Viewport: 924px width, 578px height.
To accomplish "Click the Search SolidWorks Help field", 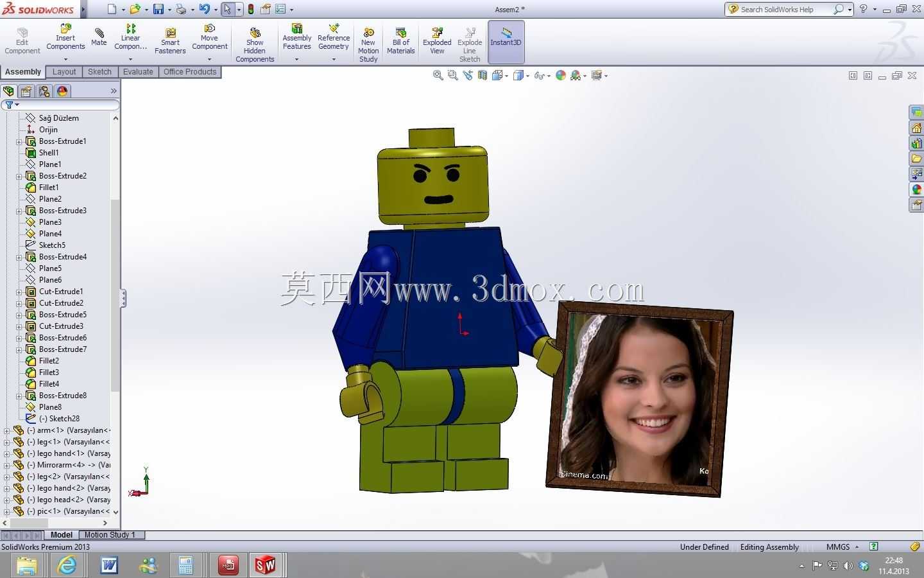I will pyautogui.click(x=786, y=9).
